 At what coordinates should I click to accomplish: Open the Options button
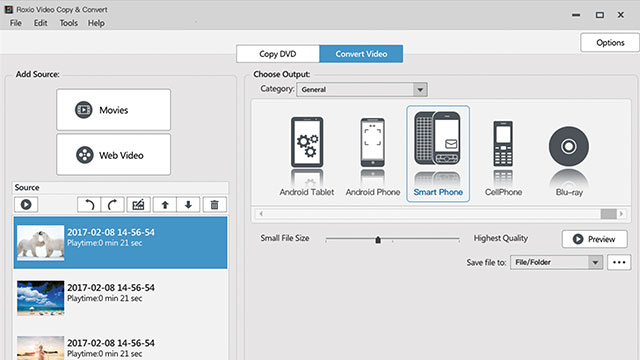pos(610,42)
